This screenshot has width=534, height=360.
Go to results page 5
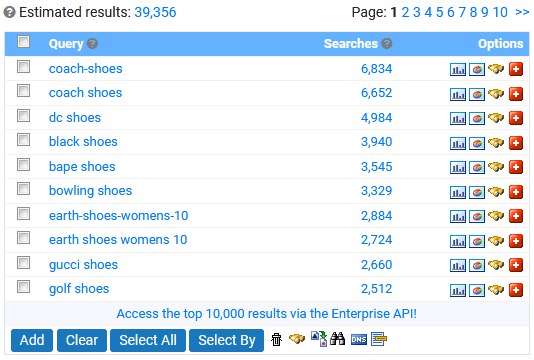pos(440,12)
